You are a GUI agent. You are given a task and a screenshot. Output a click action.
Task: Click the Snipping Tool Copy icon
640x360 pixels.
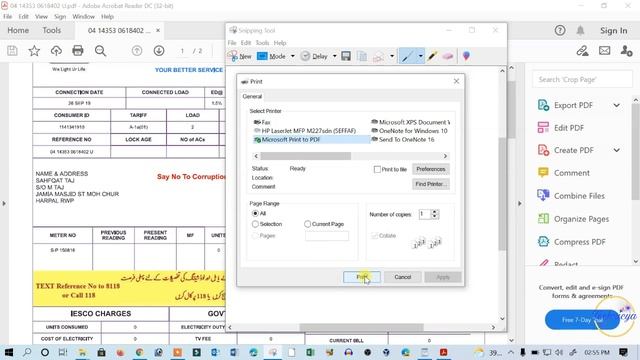(x=362, y=56)
